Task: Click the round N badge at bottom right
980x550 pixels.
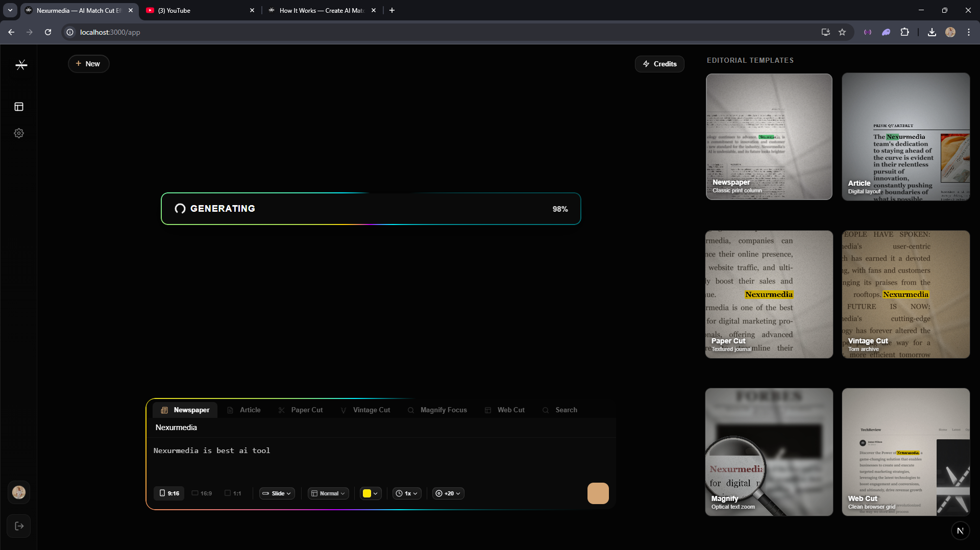Action: point(960,531)
